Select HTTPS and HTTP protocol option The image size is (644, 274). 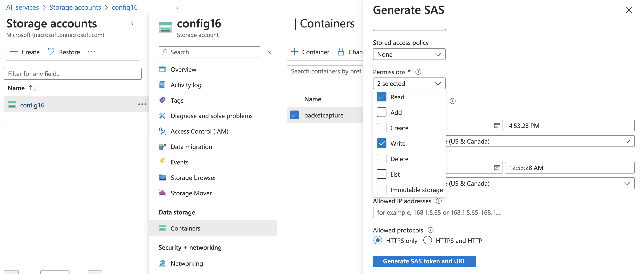point(428,240)
